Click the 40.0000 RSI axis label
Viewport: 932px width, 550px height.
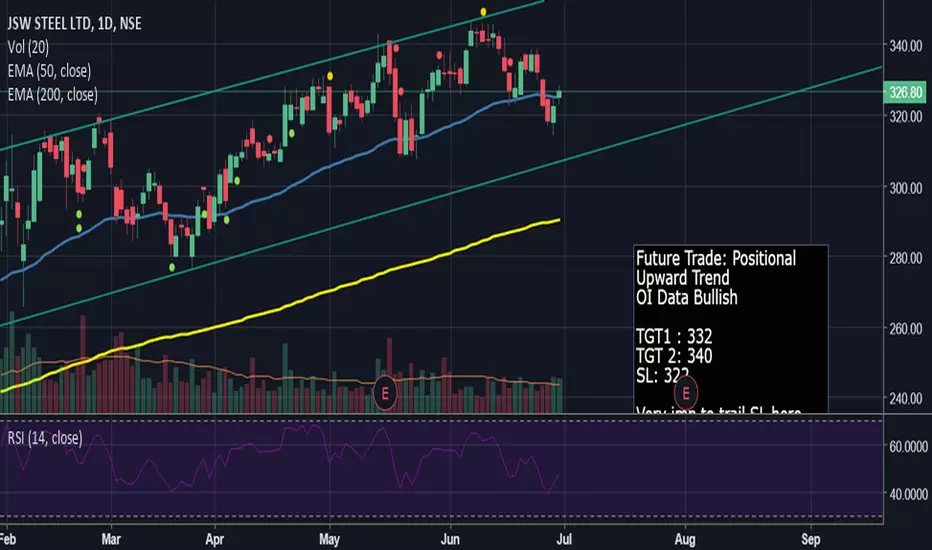tap(908, 494)
